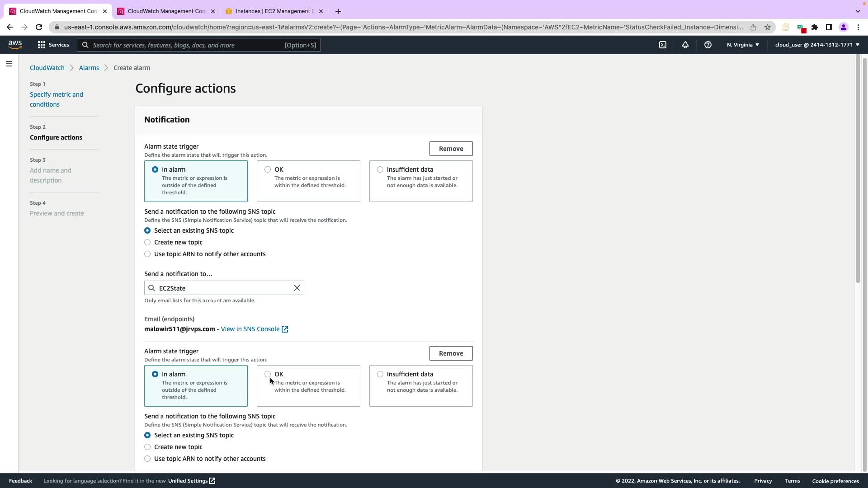Open the cloud_user account dropdown

pos(817,45)
